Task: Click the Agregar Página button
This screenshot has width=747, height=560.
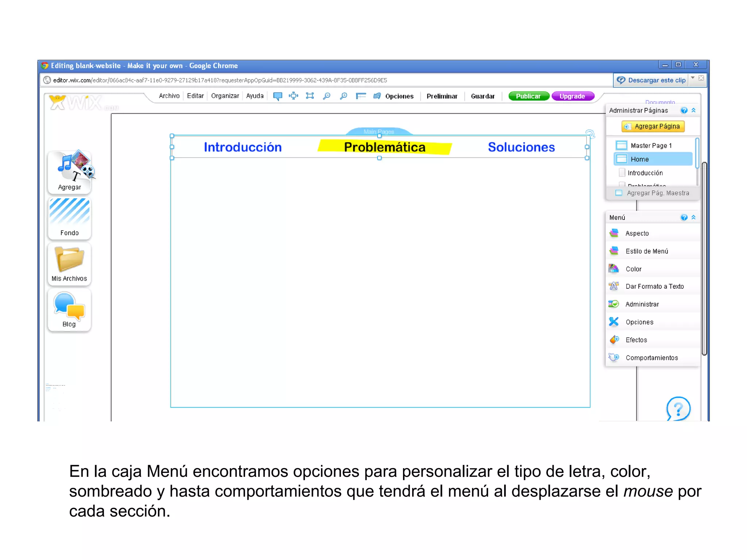Action: [x=653, y=127]
